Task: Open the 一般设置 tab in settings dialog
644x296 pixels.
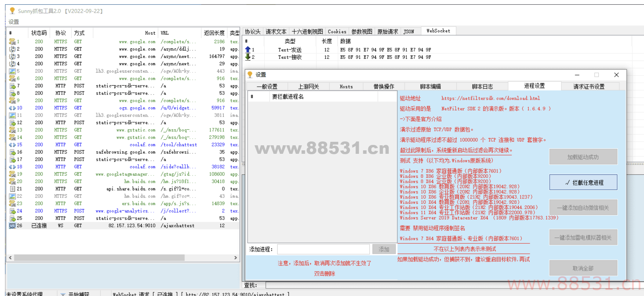Action: coord(267,86)
